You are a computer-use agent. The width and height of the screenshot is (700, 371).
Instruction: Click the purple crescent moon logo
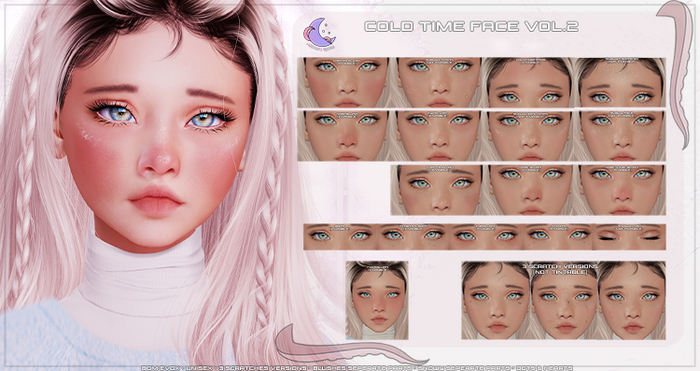(x=319, y=33)
